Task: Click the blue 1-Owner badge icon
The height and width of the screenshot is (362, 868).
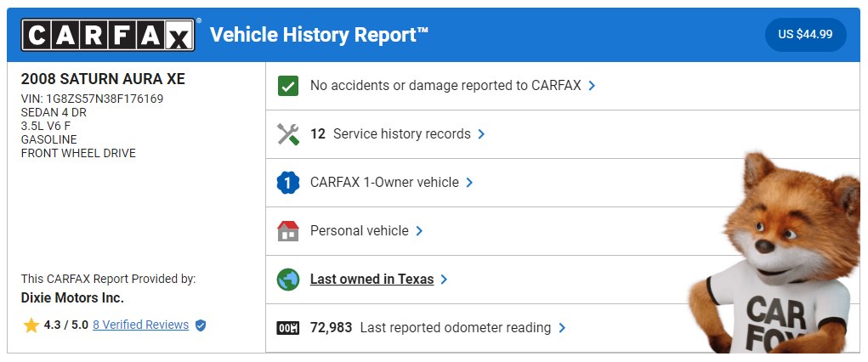Action: tap(288, 182)
